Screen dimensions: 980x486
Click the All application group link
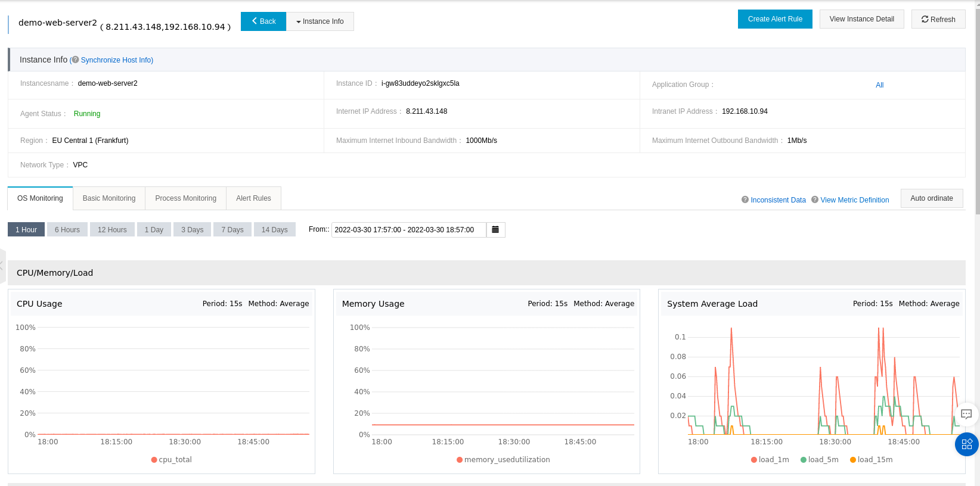[879, 85]
